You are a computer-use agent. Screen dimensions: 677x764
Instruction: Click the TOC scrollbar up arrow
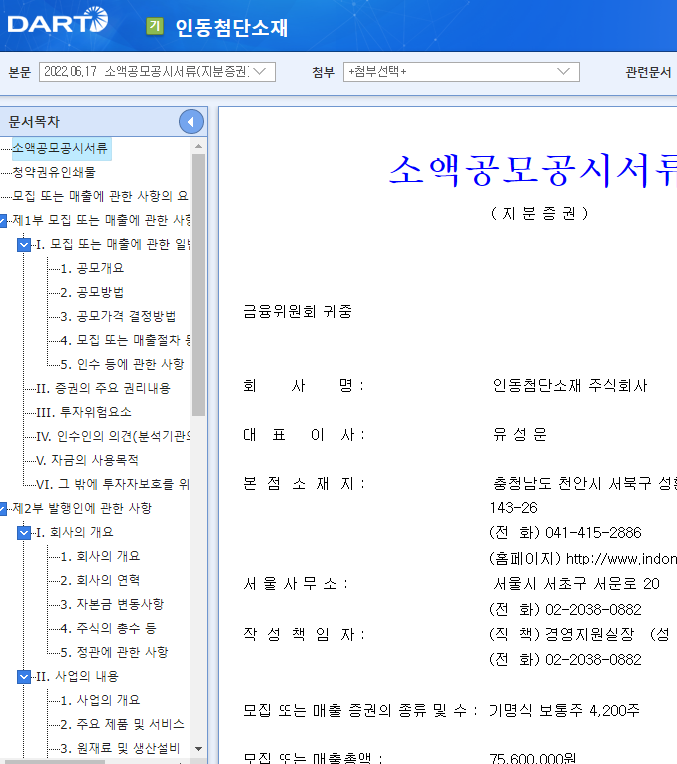tap(198, 146)
